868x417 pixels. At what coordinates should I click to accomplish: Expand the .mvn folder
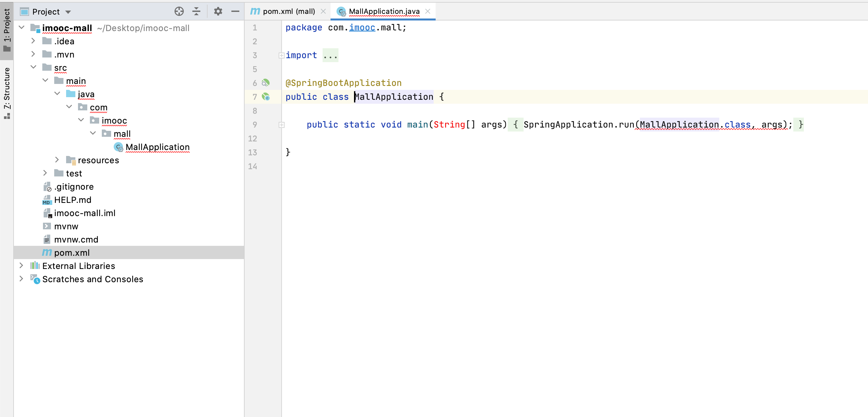tap(33, 54)
